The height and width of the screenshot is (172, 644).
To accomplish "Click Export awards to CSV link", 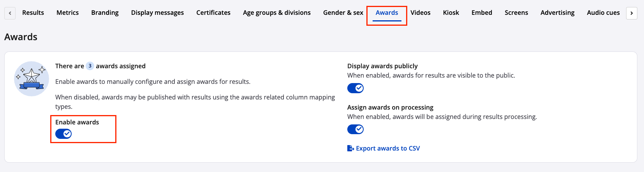I will (388, 148).
